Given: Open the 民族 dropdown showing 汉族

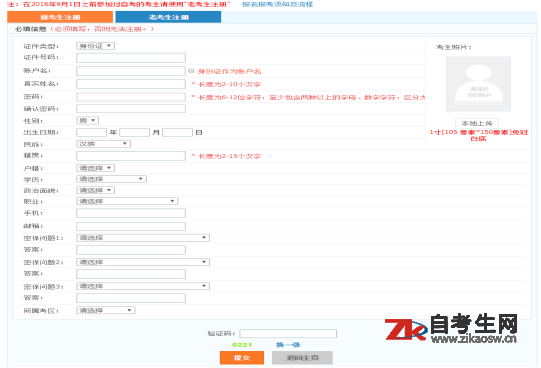Looking at the screenshot, I should 104,143.
